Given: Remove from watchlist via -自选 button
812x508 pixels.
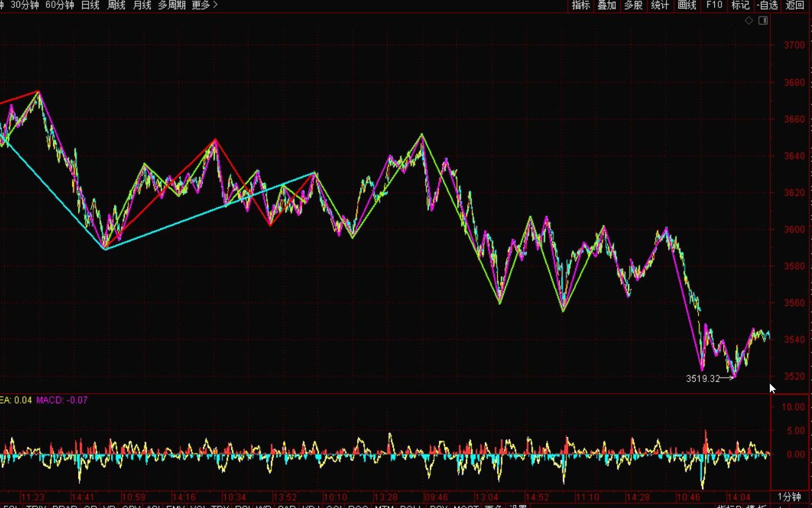Looking at the screenshot, I should pyautogui.click(x=767, y=5).
